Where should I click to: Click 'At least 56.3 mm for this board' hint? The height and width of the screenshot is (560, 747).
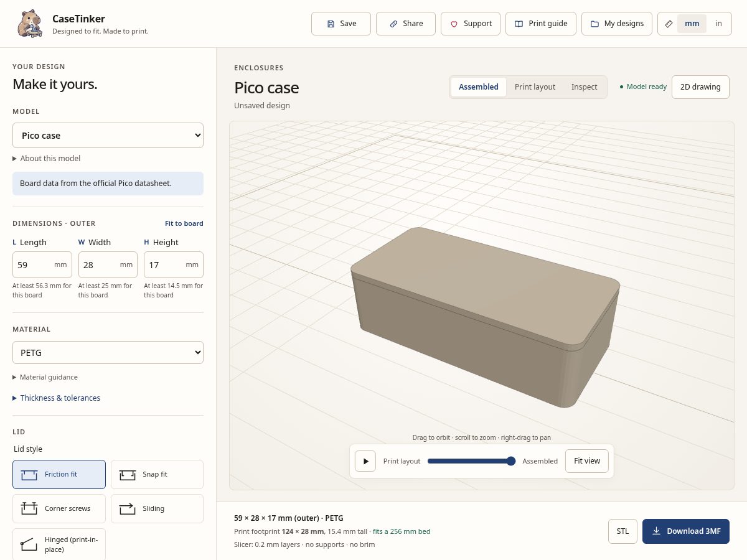[x=42, y=291]
